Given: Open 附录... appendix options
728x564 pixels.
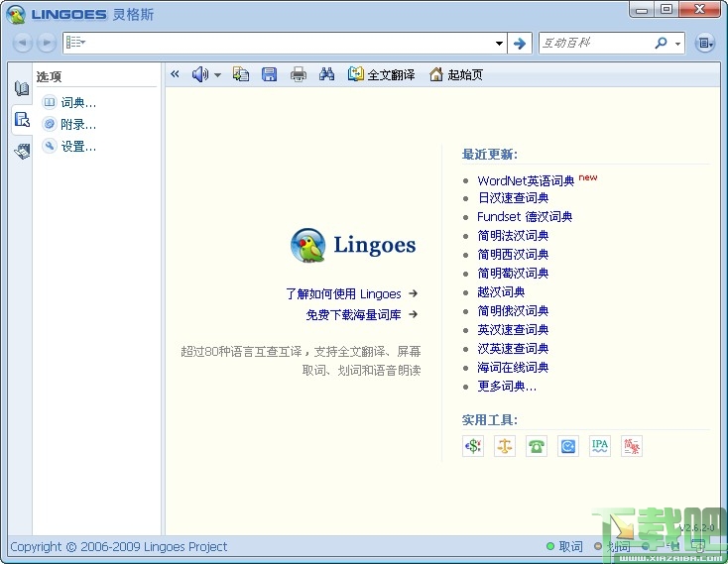Looking at the screenshot, I should [x=69, y=124].
